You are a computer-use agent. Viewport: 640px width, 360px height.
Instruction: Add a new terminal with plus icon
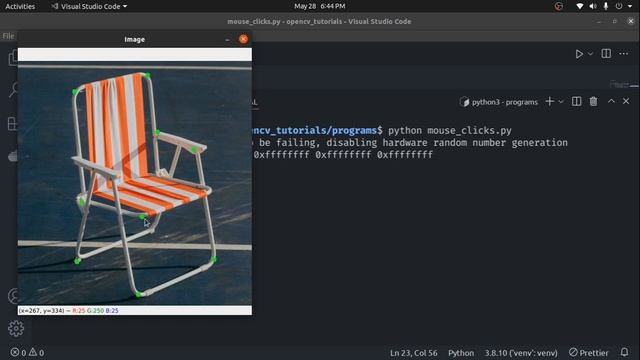tap(549, 101)
